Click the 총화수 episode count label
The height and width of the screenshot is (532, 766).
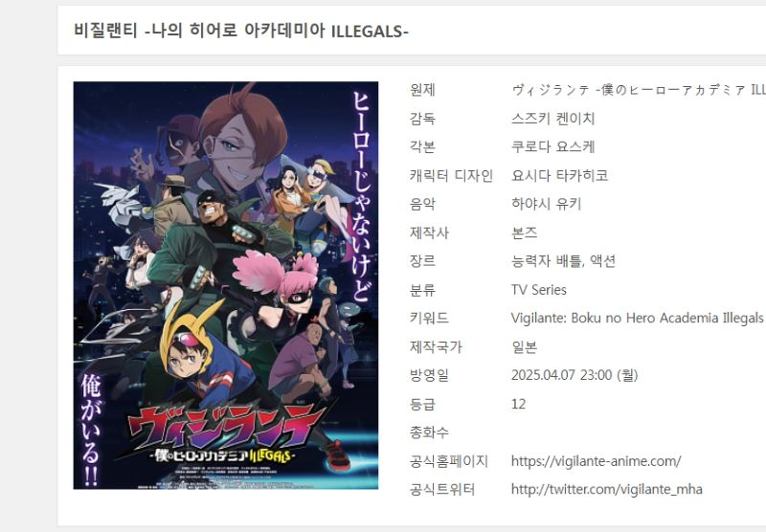(x=429, y=432)
